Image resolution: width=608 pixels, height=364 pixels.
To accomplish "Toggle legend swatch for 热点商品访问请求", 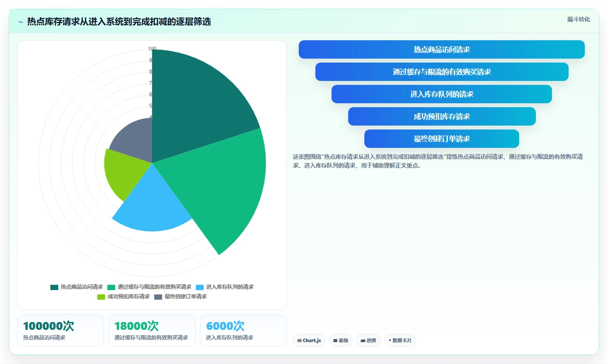I will pyautogui.click(x=54, y=287).
